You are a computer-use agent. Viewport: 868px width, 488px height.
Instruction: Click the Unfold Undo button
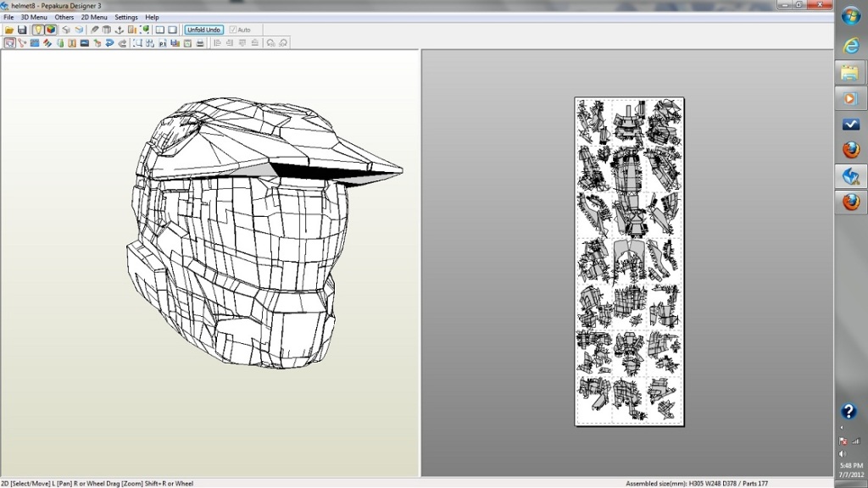203,30
